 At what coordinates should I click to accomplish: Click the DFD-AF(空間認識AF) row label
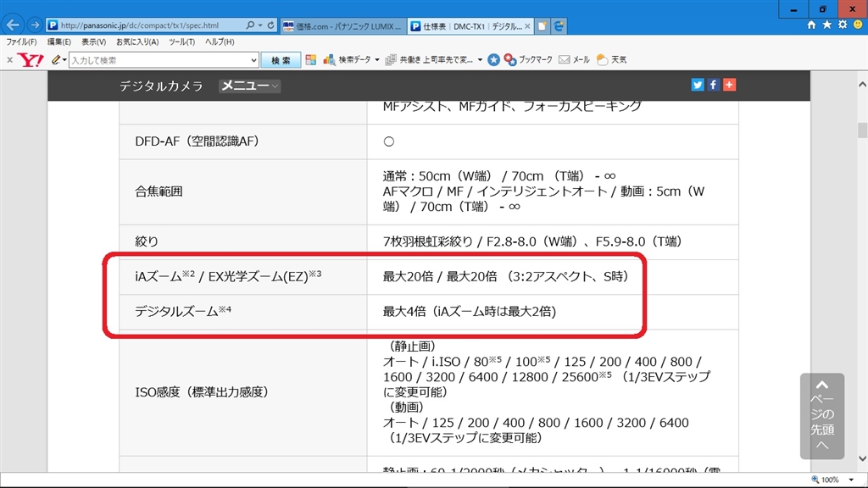tap(197, 141)
